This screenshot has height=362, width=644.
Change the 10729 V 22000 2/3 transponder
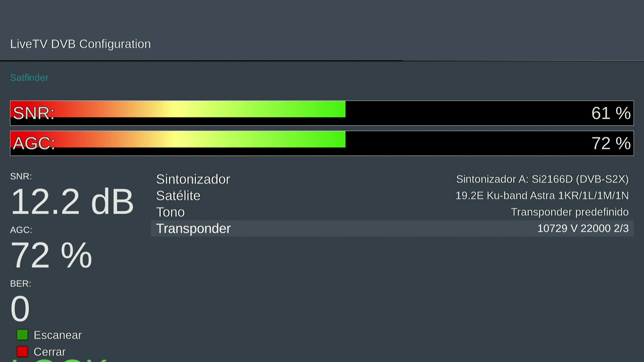pos(583,229)
